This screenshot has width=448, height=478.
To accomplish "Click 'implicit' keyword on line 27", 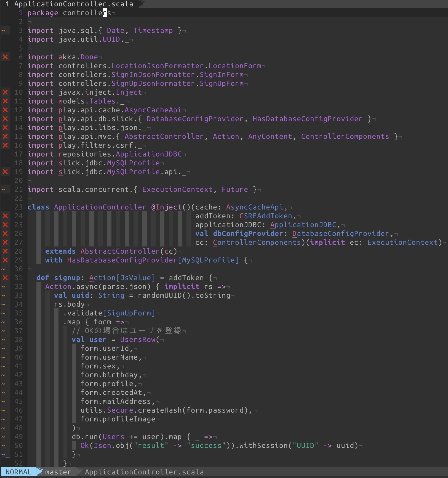I will [327, 243].
